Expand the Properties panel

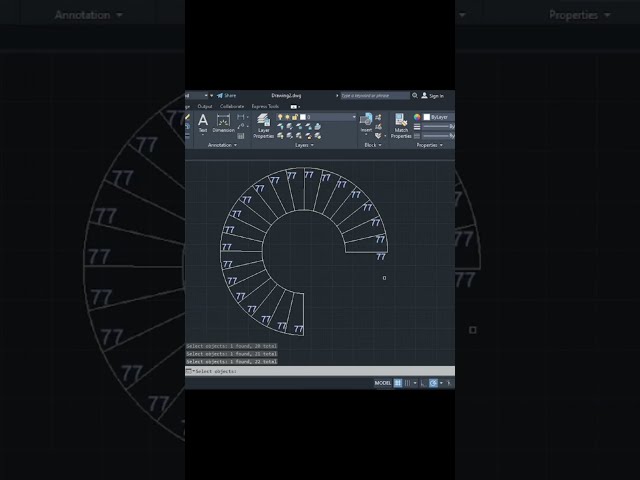click(x=429, y=145)
